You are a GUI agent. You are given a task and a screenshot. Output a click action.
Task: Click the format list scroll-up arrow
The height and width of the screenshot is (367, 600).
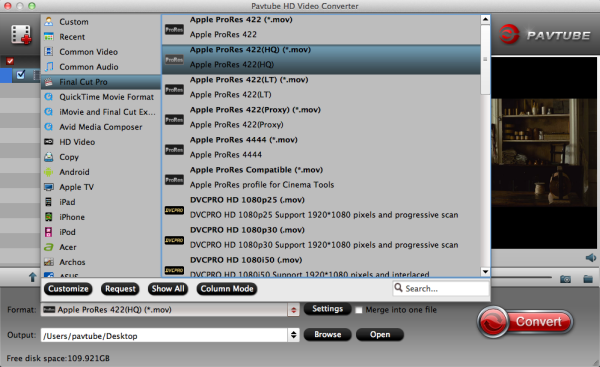[x=485, y=20]
